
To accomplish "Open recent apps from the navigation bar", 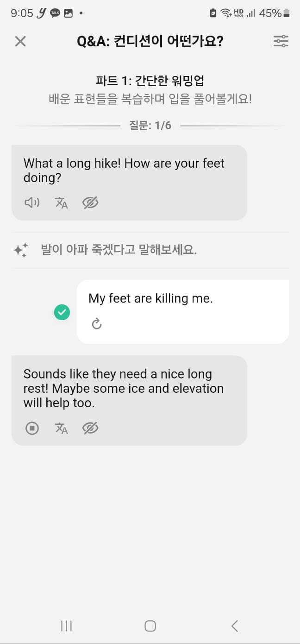I will click(x=66, y=625).
